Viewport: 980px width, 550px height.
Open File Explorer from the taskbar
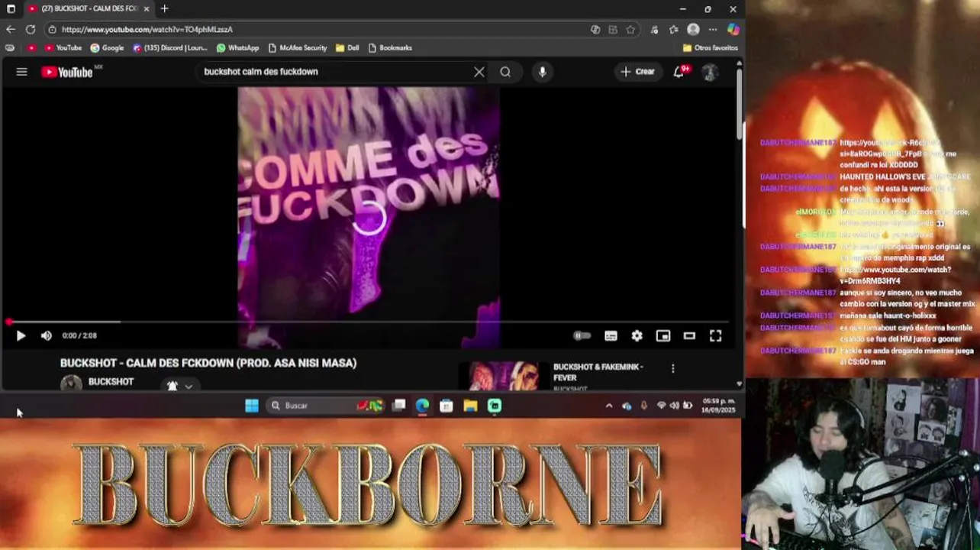coord(470,406)
